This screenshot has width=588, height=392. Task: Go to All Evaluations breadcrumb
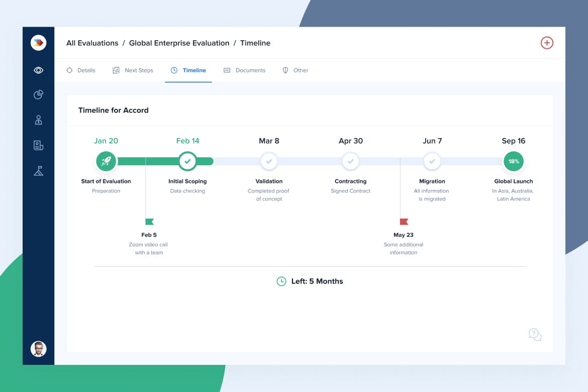click(92, 43)
